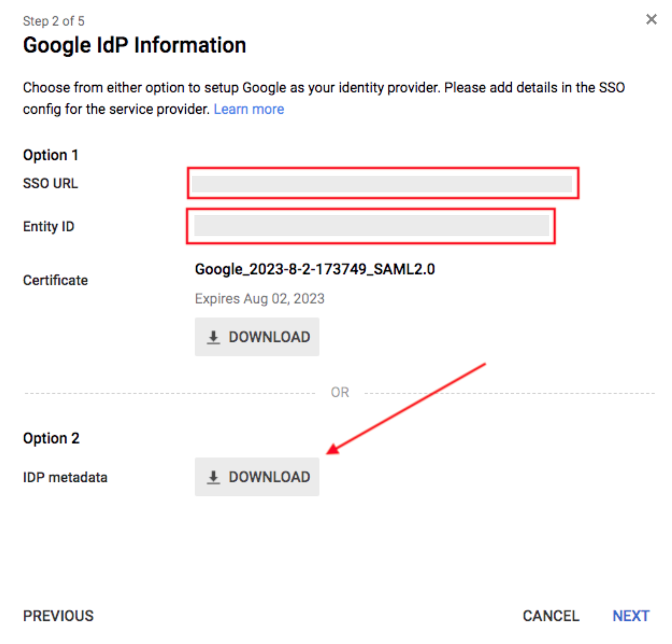The height and width of the screenshot is (644, 672).
Task: Click the Option 2 heading
Action: (x=51, y=438)
